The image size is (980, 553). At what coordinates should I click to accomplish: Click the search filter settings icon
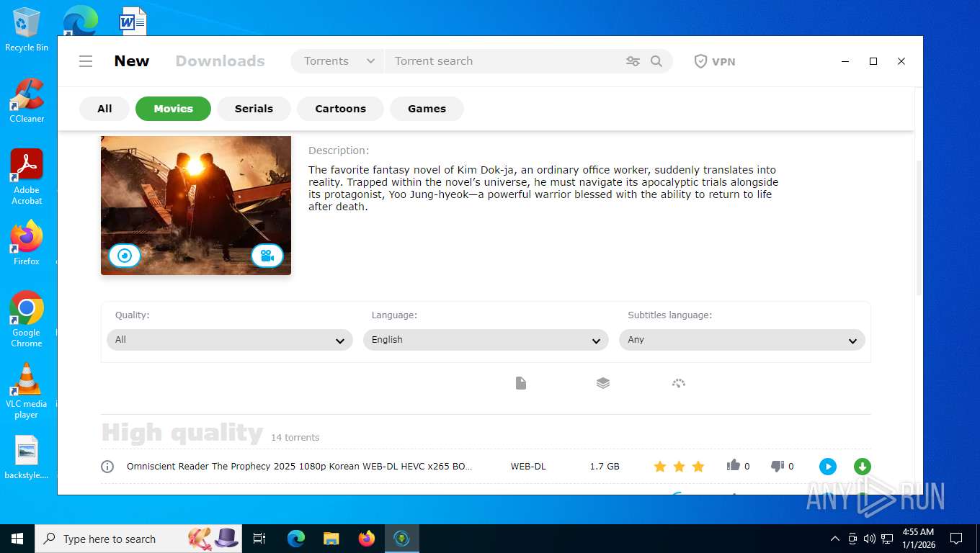pyautogui.click(x=633, y=61)
